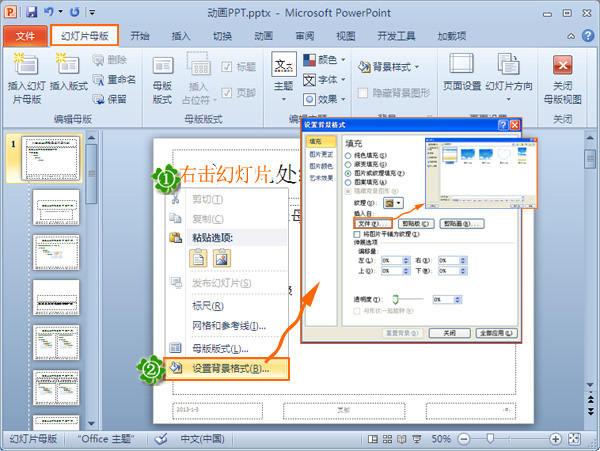Switch to Developer (开发工具) tab
Viewport: 600px width, 451px height.
[x=396, y=36]
